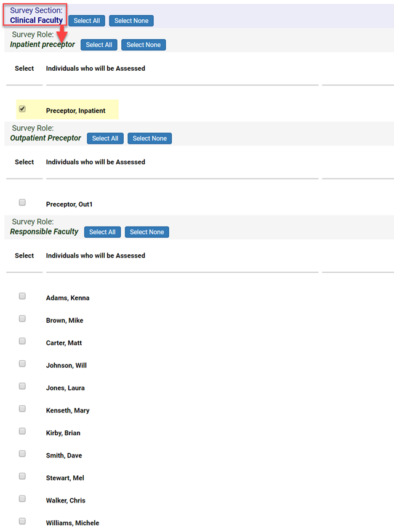This screenshot has width=394, height=532.
Task: Tick the Smith, Dave checkbox
Action: pyautogui.click(x=23, y=454)
